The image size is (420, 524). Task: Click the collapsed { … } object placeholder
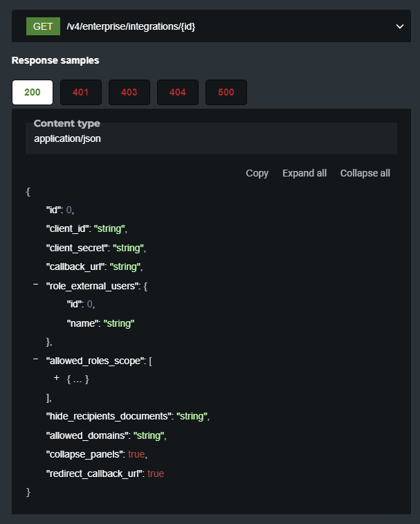pos(78,379)
